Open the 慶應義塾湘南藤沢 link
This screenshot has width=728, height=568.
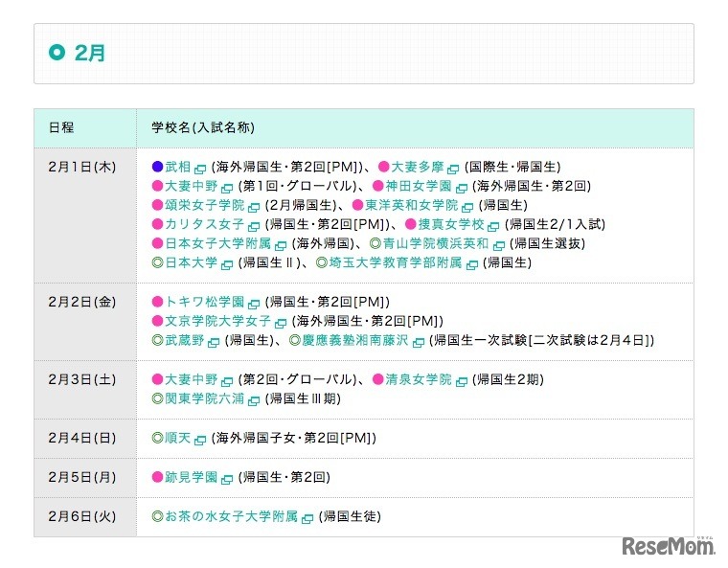click(355, 340)
